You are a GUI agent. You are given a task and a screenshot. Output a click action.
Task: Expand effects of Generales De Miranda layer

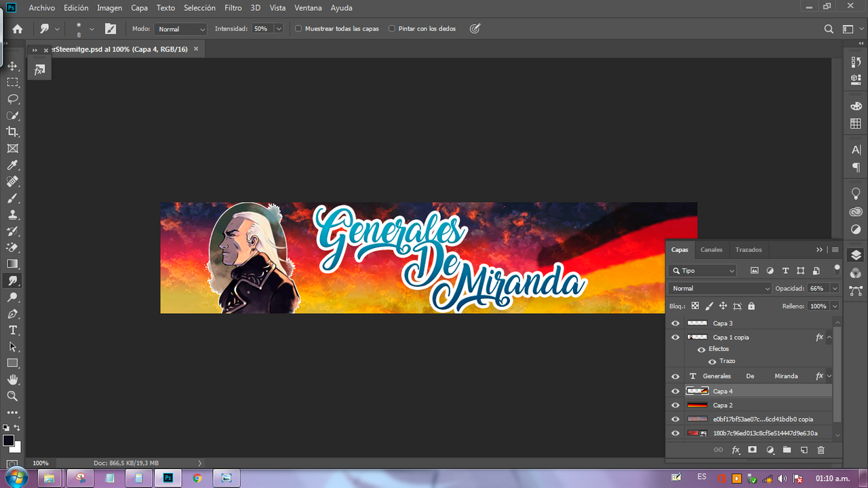pyautogui.click(x=829, y=376)
